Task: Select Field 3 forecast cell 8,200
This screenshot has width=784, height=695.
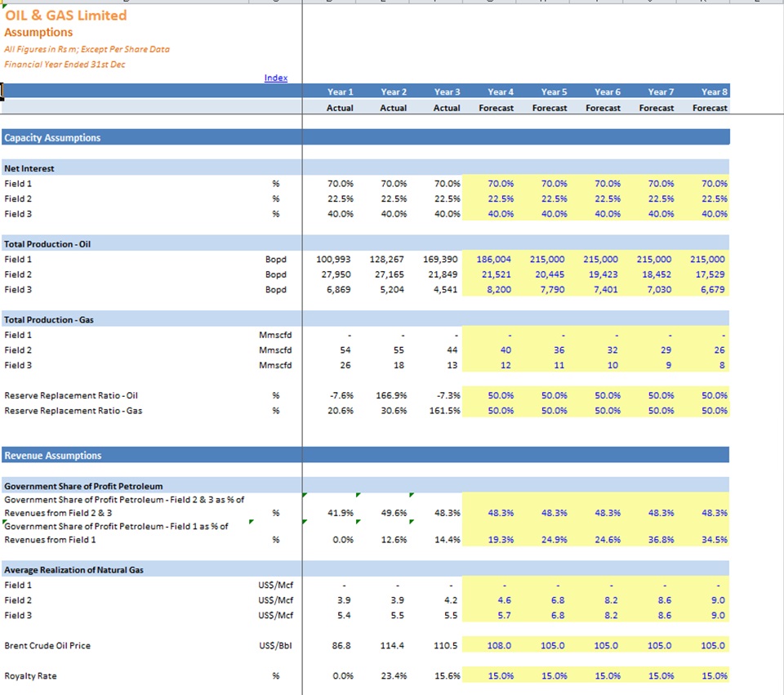Action: click(x=499, y=289)
